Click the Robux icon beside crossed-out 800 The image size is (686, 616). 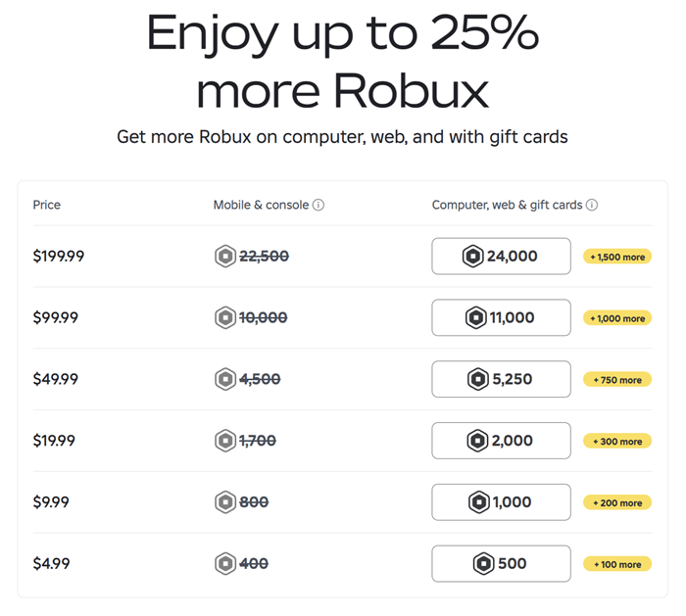[x=225, y=502]
